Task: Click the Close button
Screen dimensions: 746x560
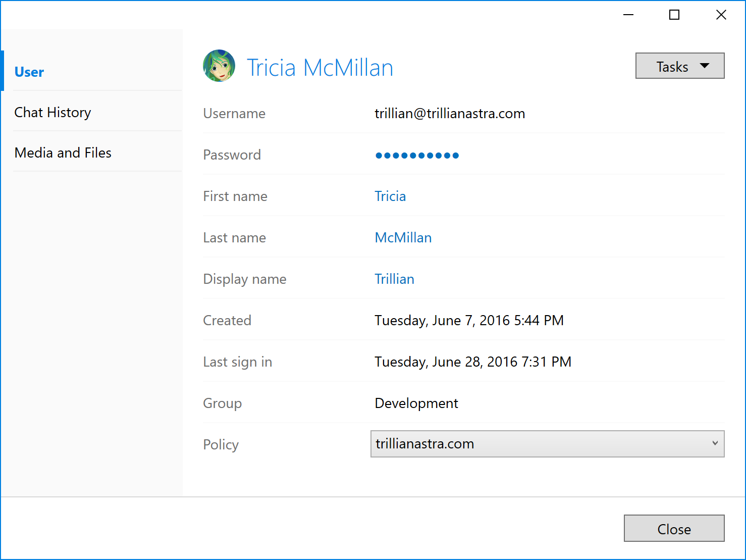Action: pyautogui.click(x=674, y=528)
